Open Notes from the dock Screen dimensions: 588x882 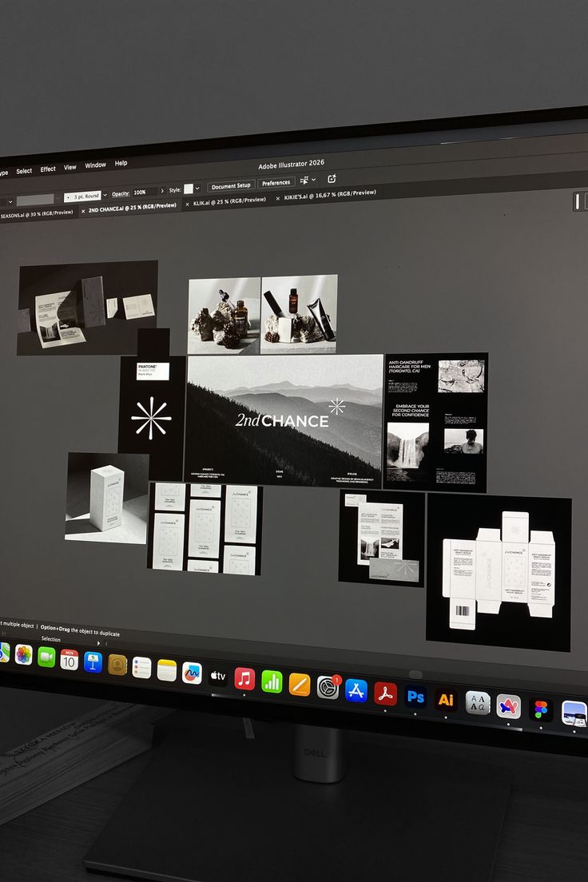(x=166, y=670)
